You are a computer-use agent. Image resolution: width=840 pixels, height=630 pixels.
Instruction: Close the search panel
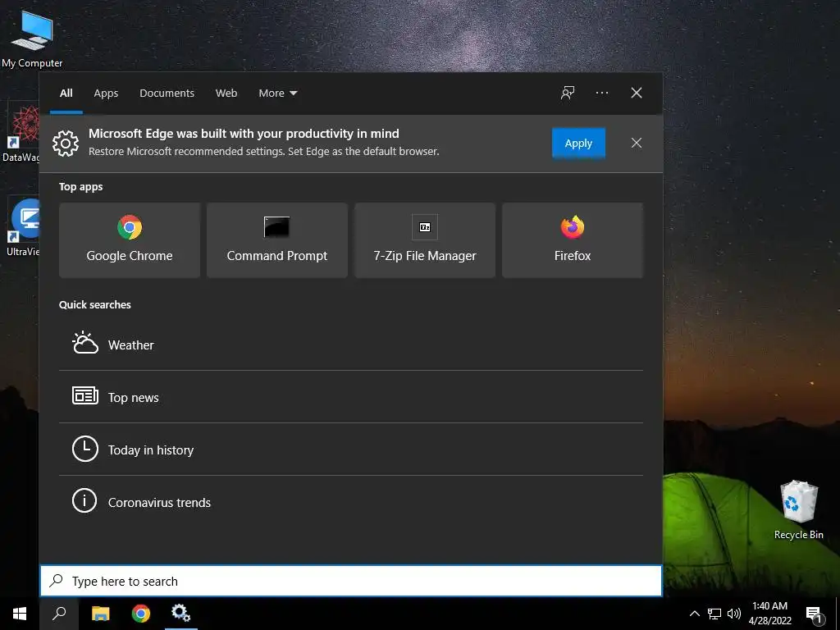(x=637, y=93)
